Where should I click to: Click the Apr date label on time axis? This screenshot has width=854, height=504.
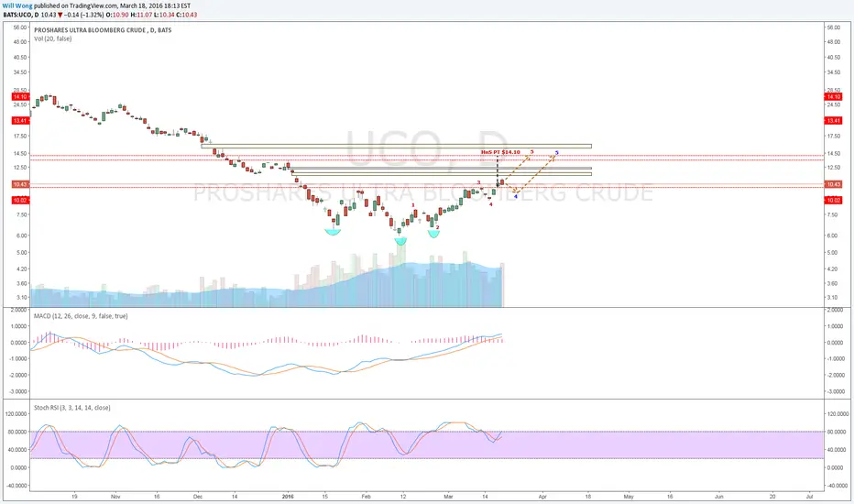coord(542,497)
